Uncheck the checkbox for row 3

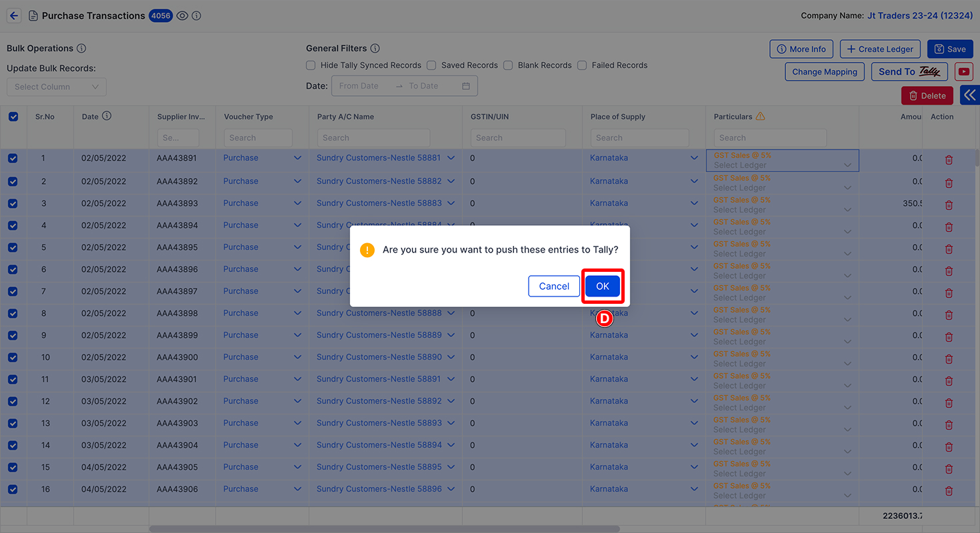13,203
